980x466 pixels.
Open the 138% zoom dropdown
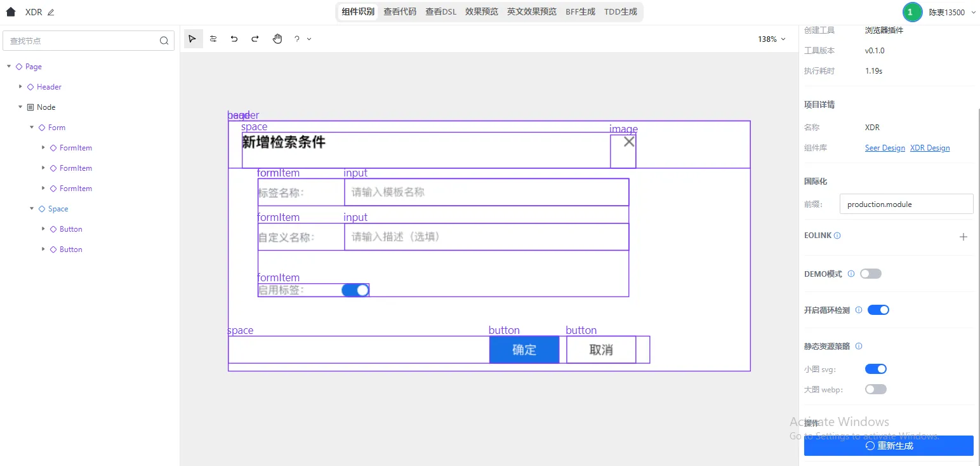tap(771, 39)
